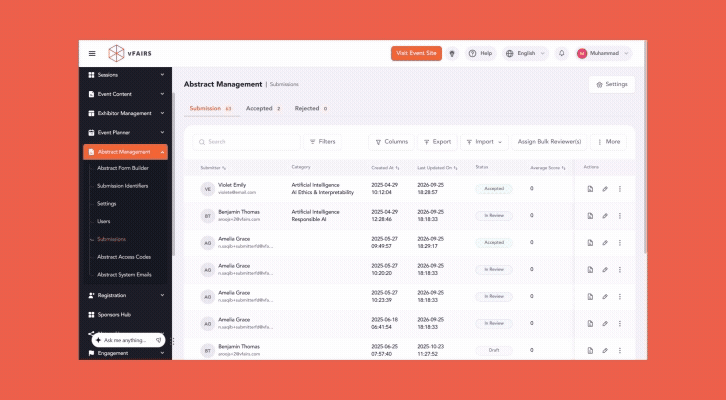726x400 pixels.
Task: Open Submission Identifiers in sidebar
Action: click(x=123, y=186)
